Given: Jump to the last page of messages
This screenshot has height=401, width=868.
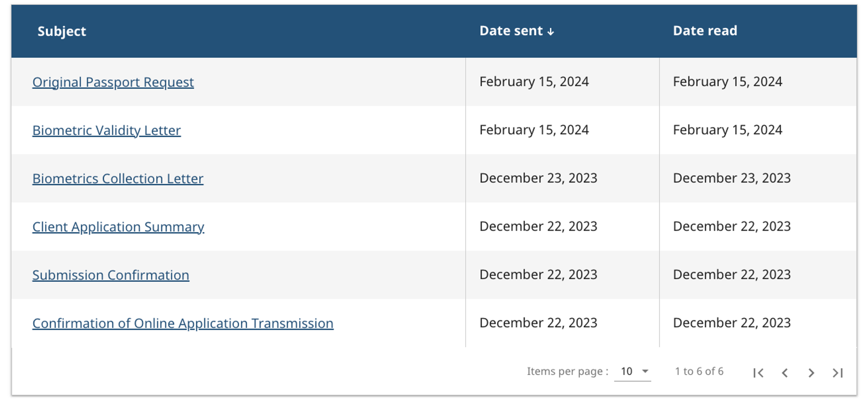Looking at the screenshot, I should coord(838,372).
